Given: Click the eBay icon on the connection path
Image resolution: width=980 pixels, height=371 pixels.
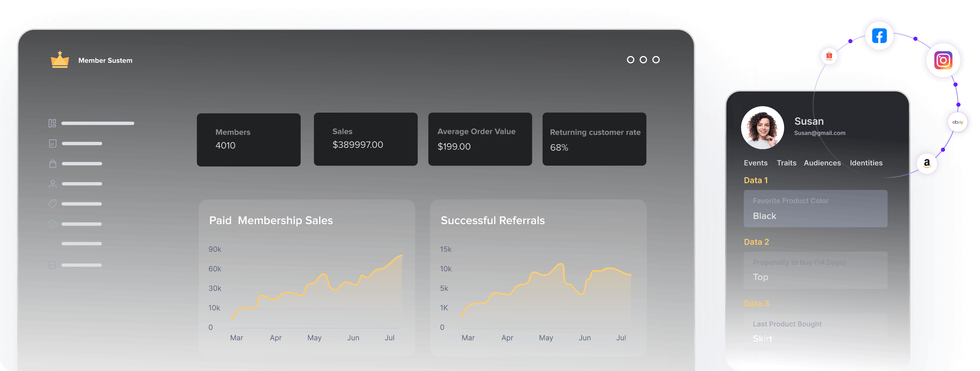Looking at the screenshot, I should [958, 122].
